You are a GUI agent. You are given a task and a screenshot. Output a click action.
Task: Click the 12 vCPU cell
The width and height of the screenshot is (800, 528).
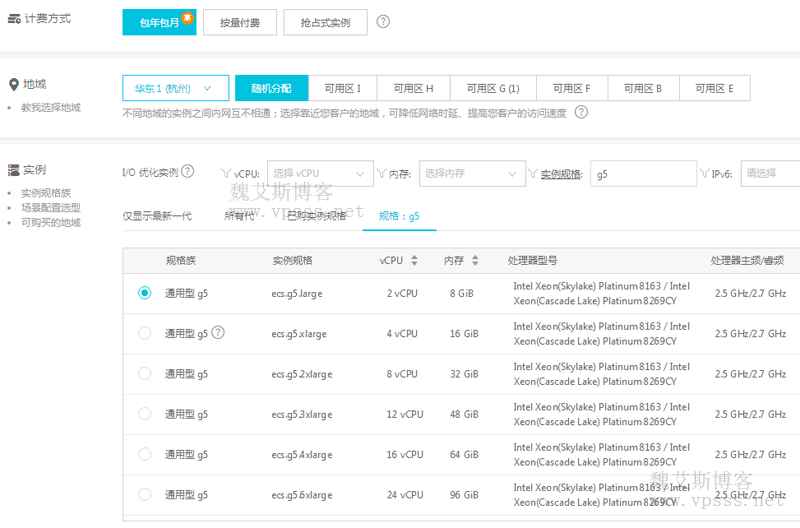pos(405,414)
